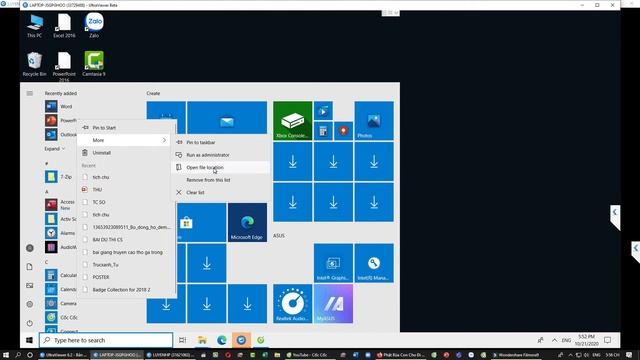Switch to Wondershare Filmora taskbar window
Screen dimensions: 640x360
tap(516, 355)
